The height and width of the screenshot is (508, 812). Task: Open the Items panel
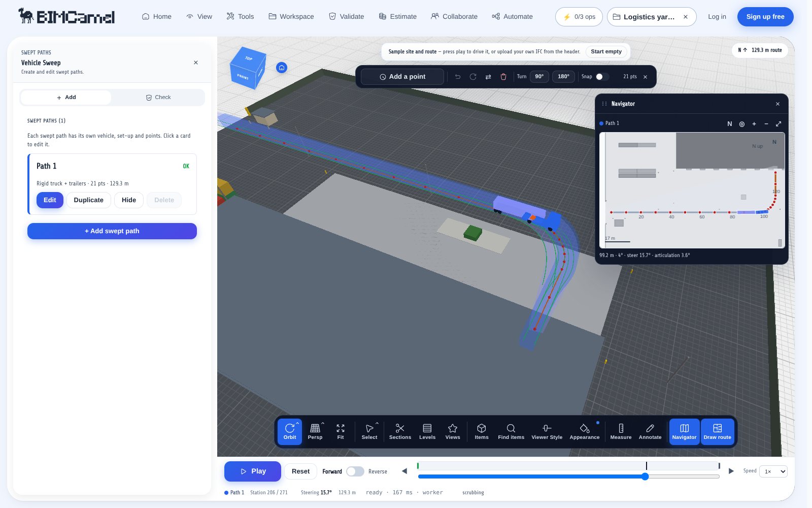(x=482, y=432)
